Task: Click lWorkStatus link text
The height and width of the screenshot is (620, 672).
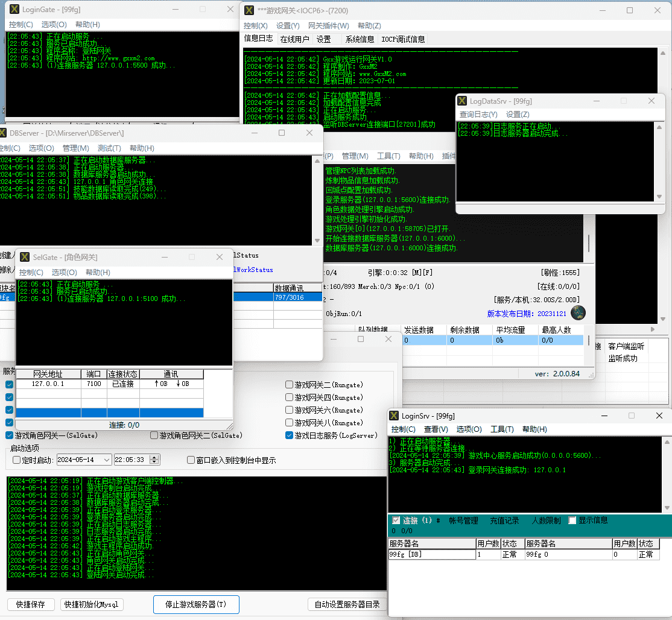Action: [253, 270]
